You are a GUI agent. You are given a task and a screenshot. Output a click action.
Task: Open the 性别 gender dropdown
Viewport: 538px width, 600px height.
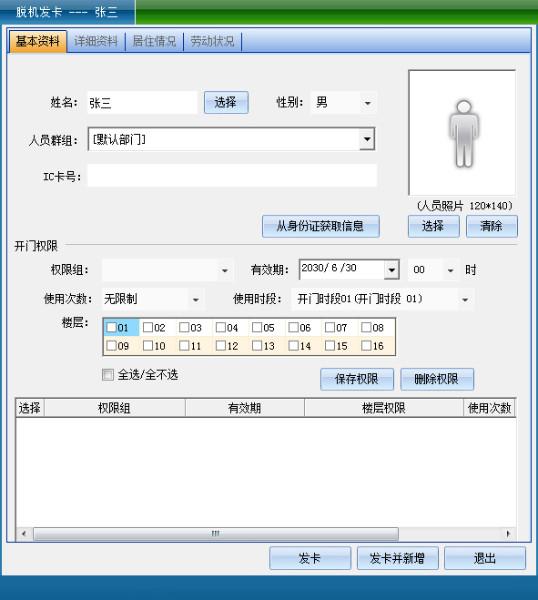coord(367,103)
